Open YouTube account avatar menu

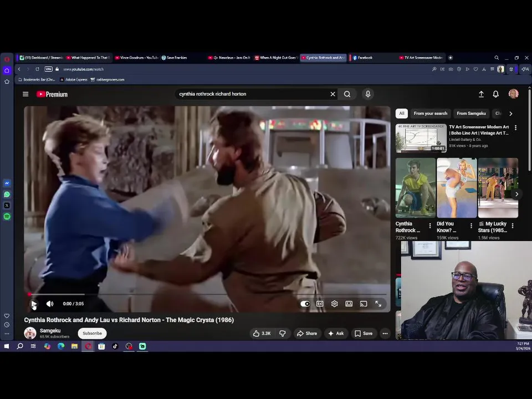[x=513, y=94]
